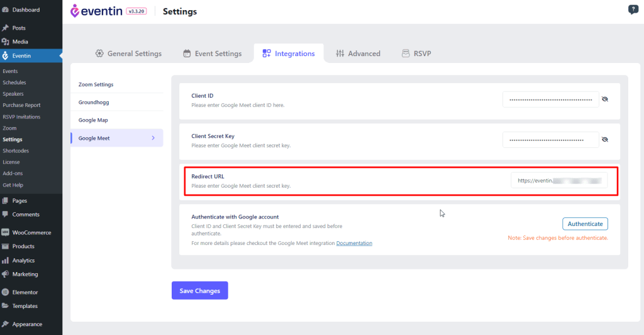The image size is (644, 335).
Task: Click the 'Note: Save changes before authenticate.' text
Action: (x=558, y=238)
